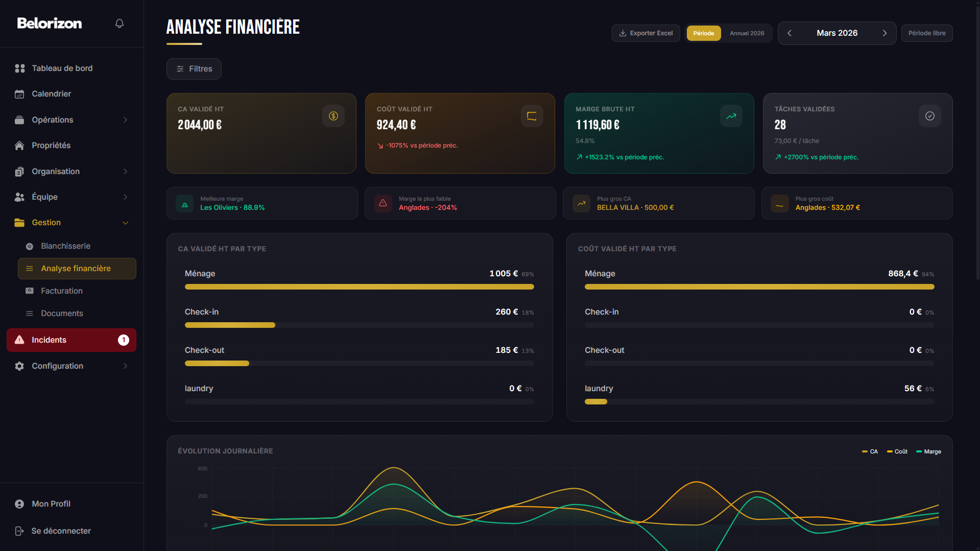The width and height of the screenshot is (980, 551).
Task: Click the Calendrier calendar icon
Action: point(20,94)
